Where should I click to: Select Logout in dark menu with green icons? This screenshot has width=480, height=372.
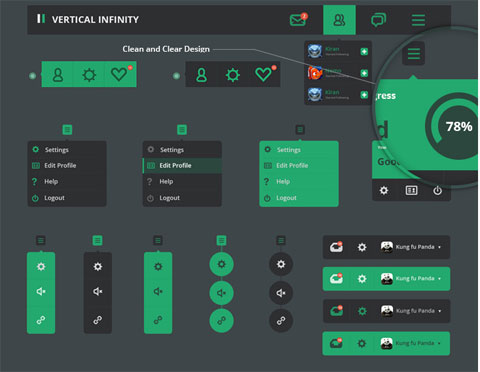67,198
